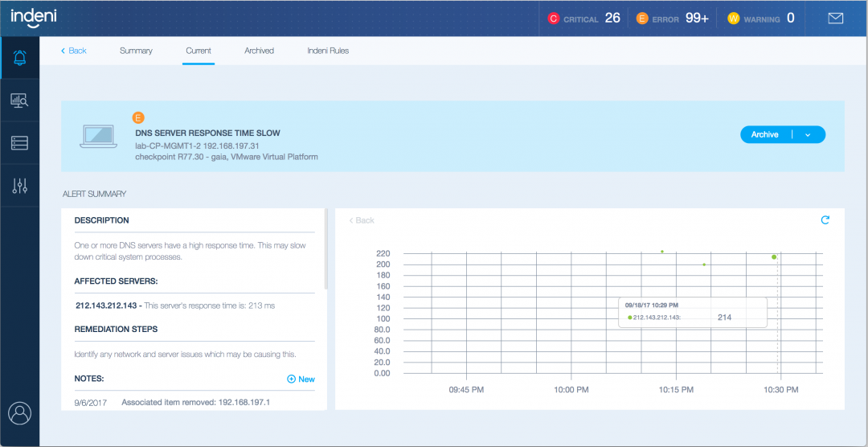The height and width of the screenshot is (447, 868).
Task: Switch to the Archived tab
Action: pyautogui.click(x=259, y=51)
